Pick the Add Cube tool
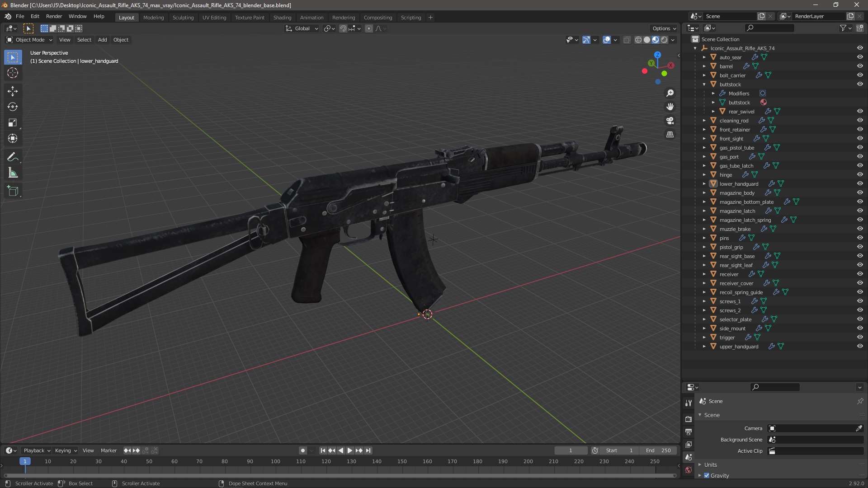Image resolution: width=868 pixels, height=488 pixels. point(13,191)
